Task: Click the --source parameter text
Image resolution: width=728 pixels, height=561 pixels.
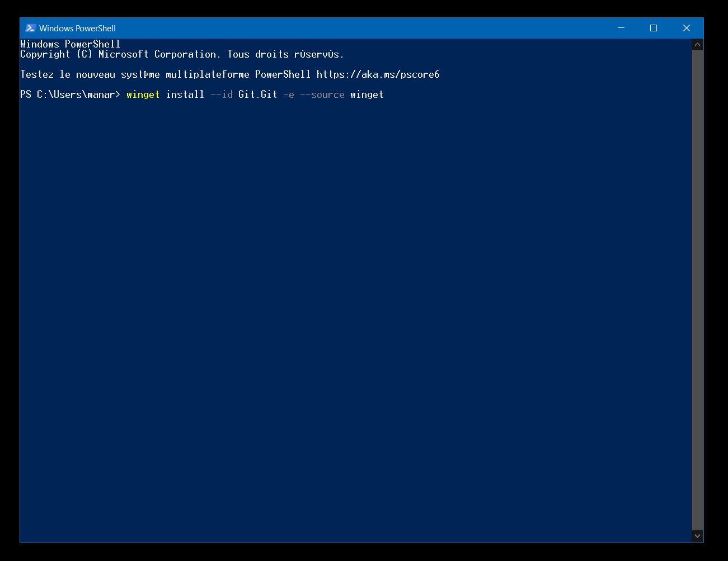Action: tap(322, 95)
